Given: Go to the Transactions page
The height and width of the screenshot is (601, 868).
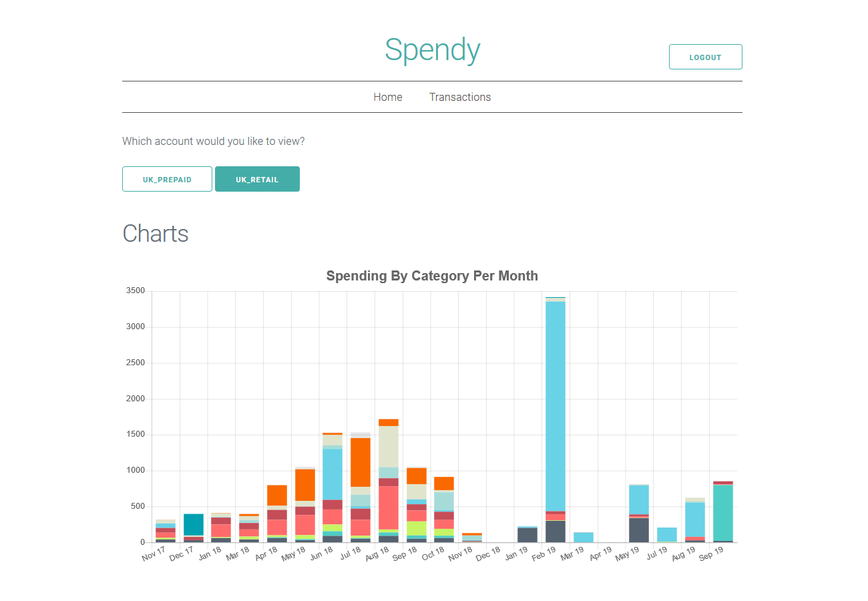Looking at the screenshot, I should tap(460, 97).
